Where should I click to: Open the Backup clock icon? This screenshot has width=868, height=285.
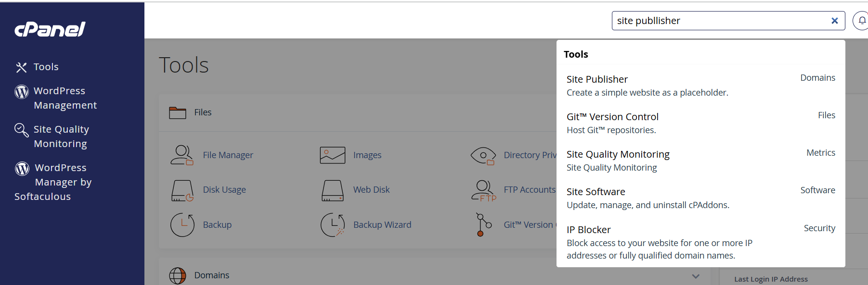(182, 225)
